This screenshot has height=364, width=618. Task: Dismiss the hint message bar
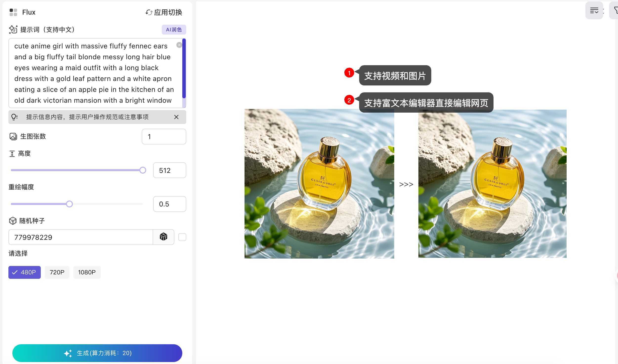click(x=176, y=117)
